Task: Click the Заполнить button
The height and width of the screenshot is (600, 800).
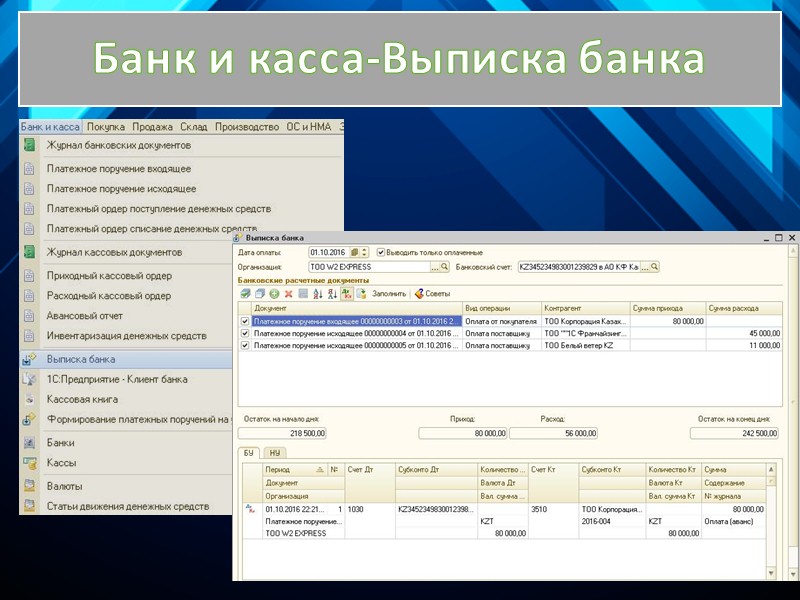Action: pos(389,294)
